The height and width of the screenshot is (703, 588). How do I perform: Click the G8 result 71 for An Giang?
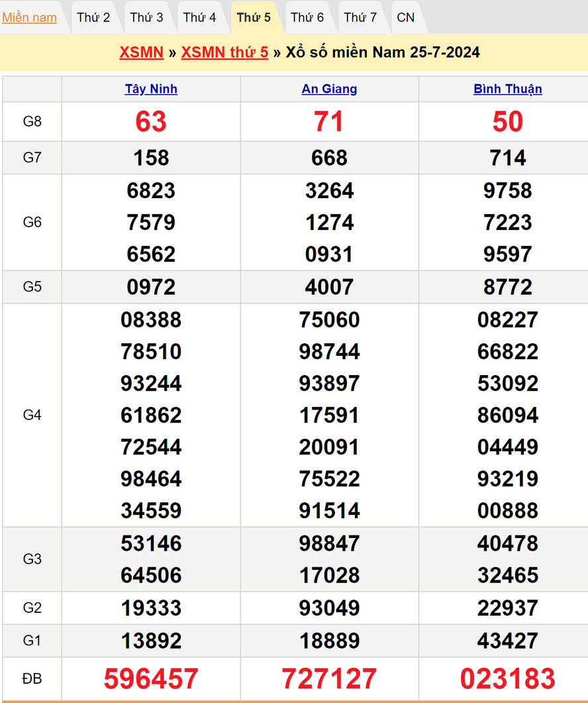click(329, 121)
